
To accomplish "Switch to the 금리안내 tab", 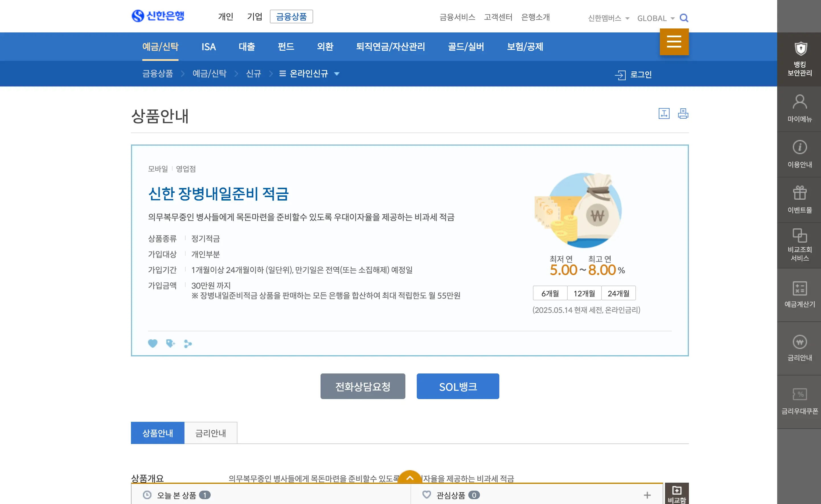I will pyautogui.click(x=210, y=433).
